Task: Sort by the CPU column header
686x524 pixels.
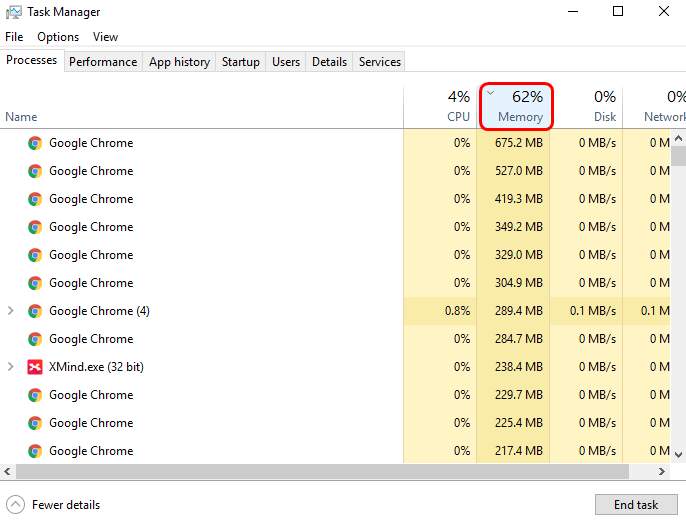Action: [440, 108]
